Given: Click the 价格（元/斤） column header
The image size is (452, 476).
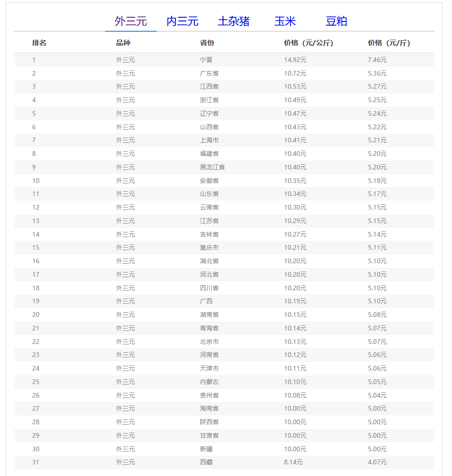Looking at the screenshot, I should point(389,43).
